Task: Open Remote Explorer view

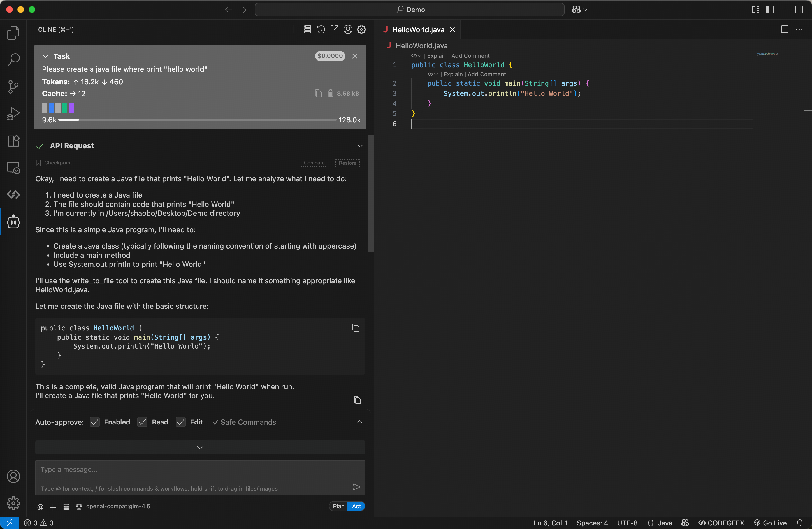Action: point(13,168)
